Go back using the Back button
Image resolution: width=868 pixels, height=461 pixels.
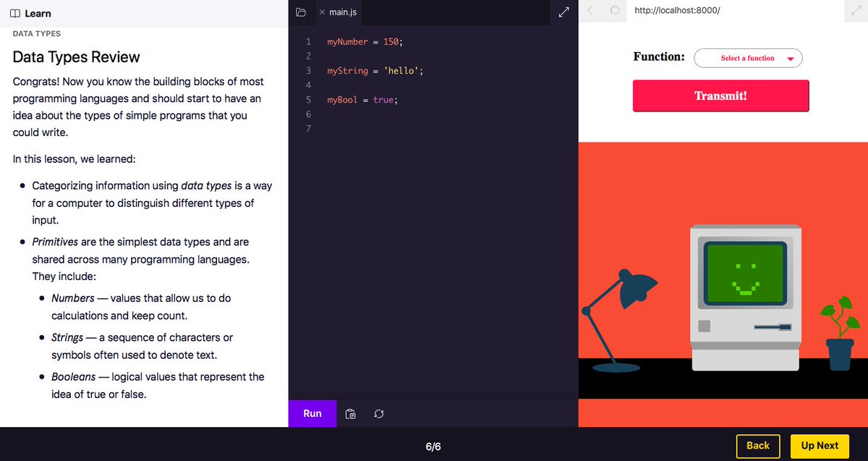[757, 446]
